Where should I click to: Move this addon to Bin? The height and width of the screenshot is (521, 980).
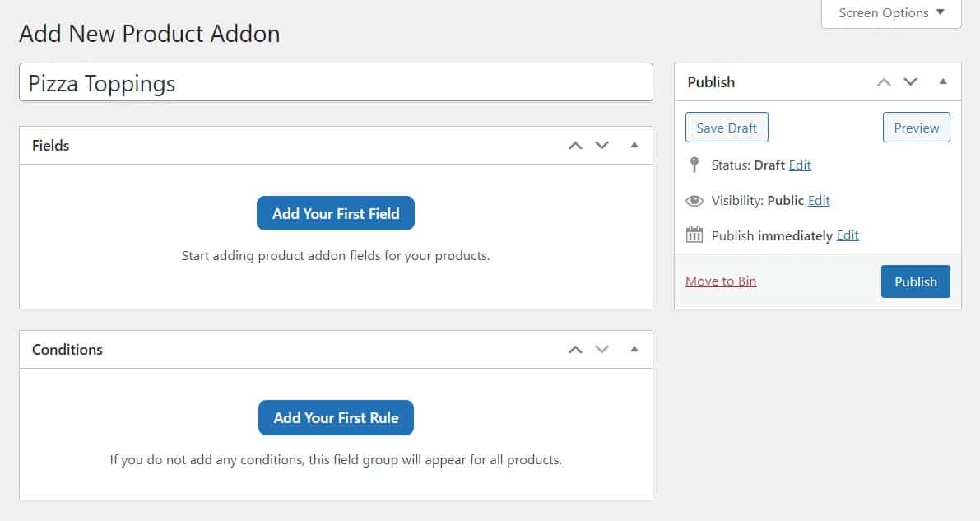tap(721, 281)
